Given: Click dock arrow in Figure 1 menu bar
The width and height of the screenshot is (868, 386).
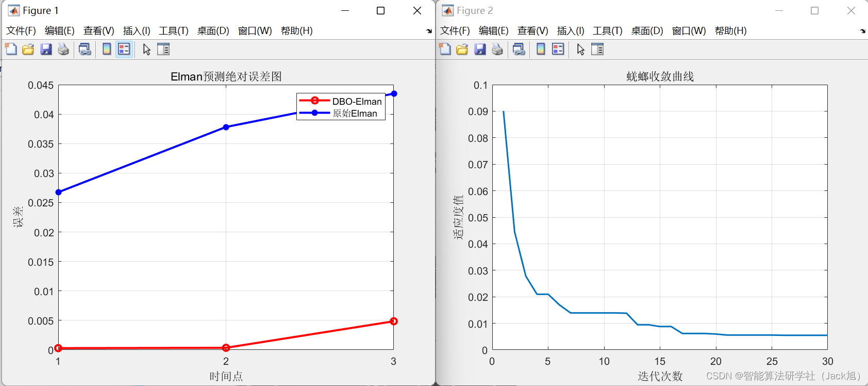Looking at the screenshot, I should click(x=429, y=31).
